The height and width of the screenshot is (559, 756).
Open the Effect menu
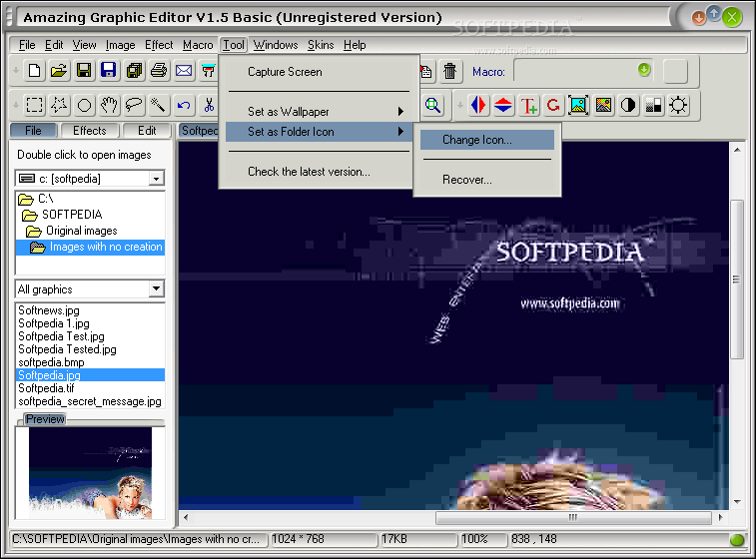159,45
